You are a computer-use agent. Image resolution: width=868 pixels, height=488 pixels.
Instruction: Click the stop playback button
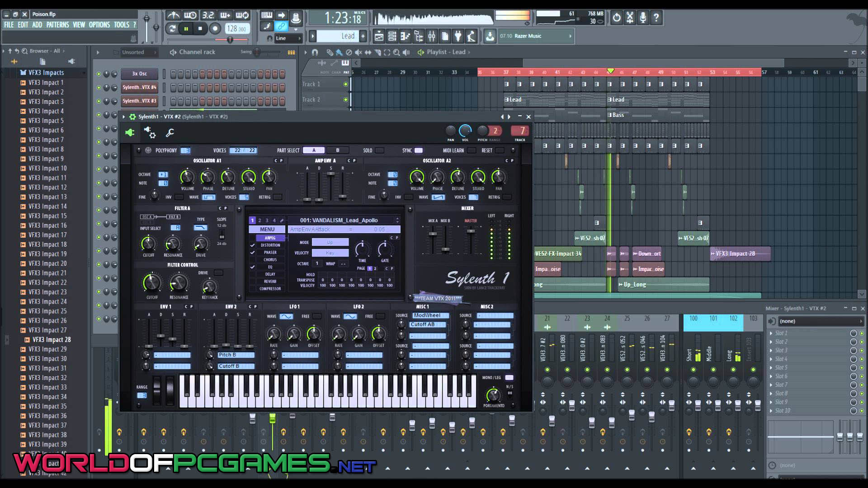[x=200, y=29]
